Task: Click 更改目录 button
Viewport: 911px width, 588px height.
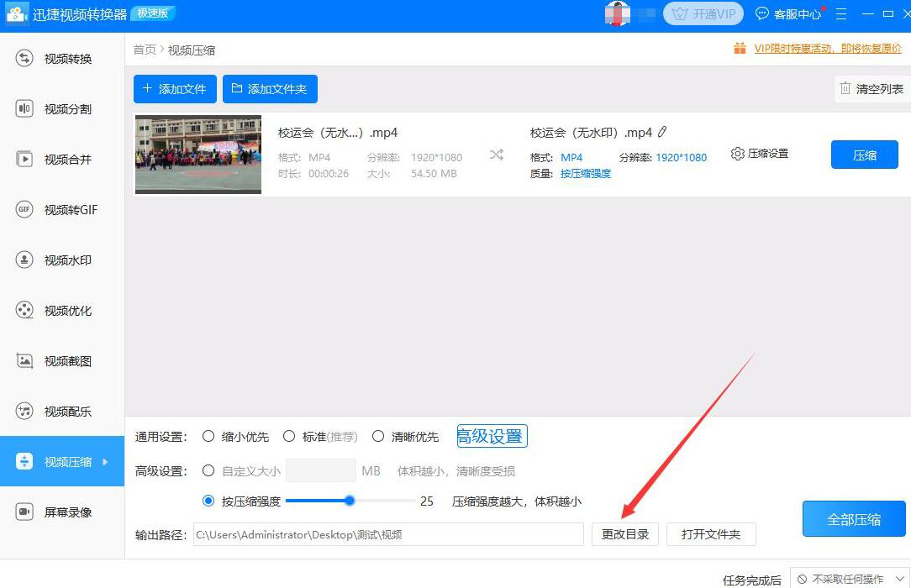Action: point(625,534)
